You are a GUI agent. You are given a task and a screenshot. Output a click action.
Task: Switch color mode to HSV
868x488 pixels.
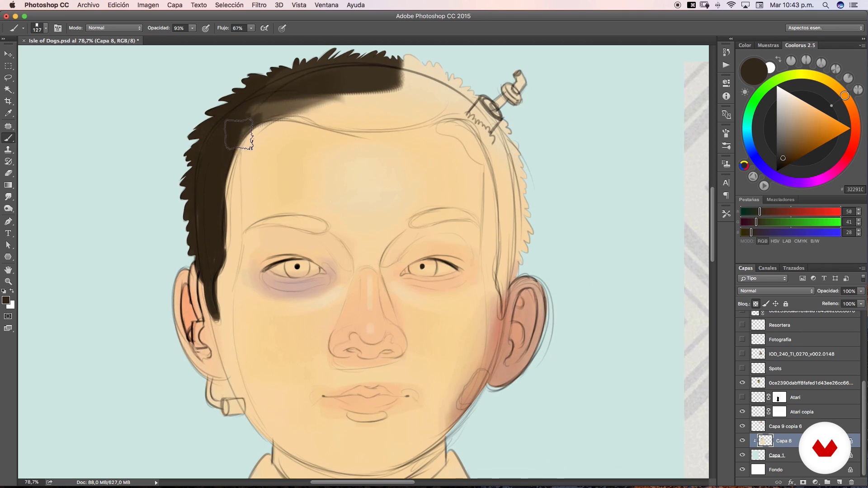[775, 241]
